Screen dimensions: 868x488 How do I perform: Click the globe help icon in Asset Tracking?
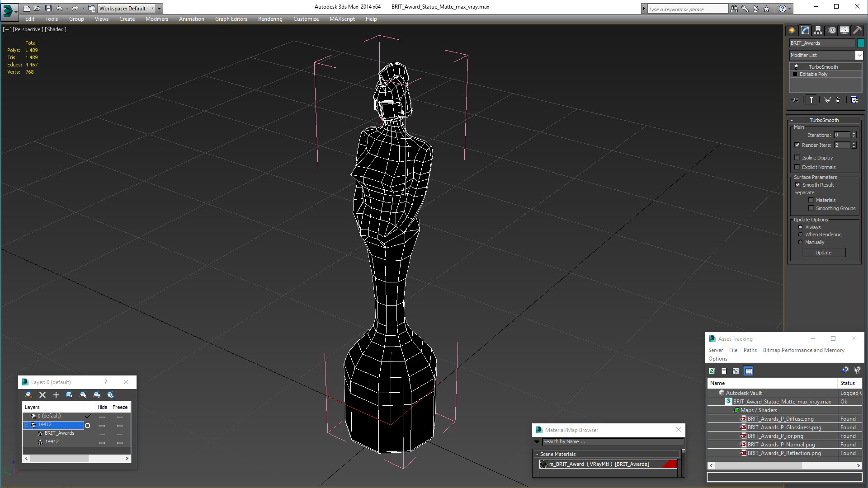[845, 371]
